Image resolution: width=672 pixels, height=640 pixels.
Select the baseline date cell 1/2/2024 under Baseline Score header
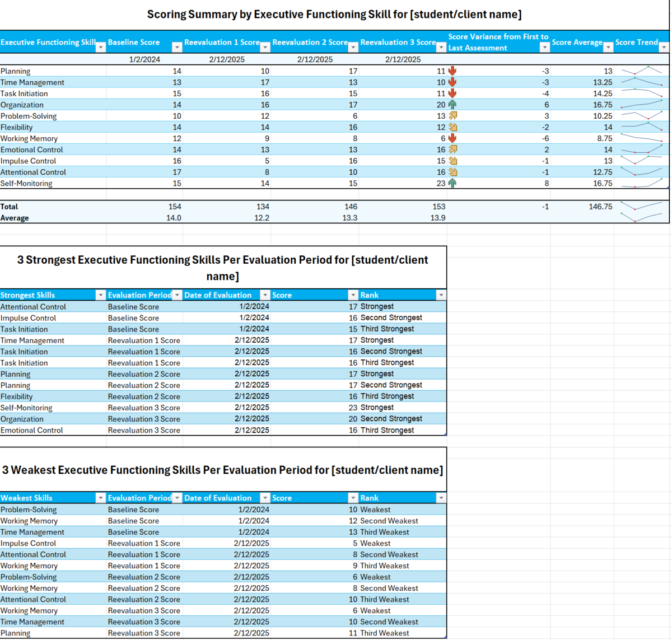pos(144,59)
